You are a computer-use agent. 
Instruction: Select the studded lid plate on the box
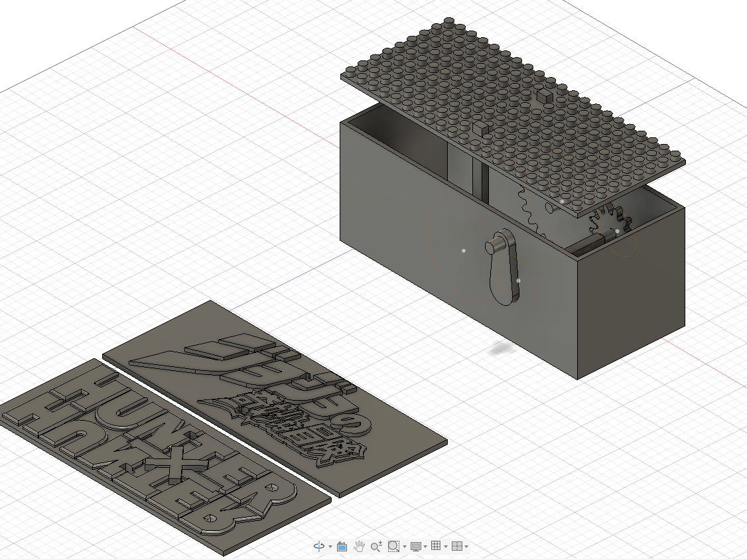513,118
